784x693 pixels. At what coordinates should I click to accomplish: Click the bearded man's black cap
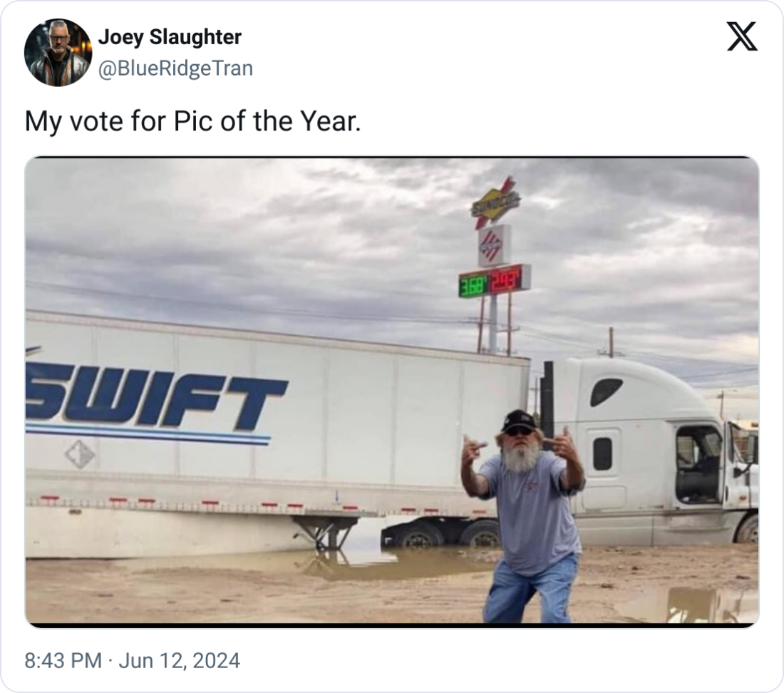tap(519, 420)
